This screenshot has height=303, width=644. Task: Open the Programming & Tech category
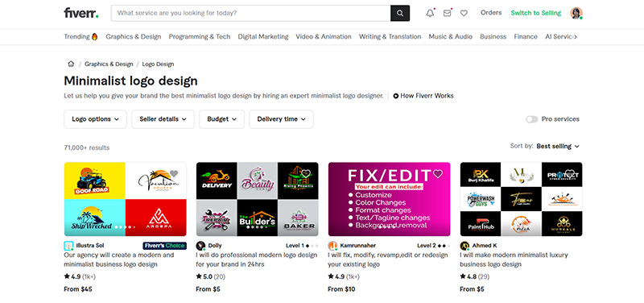(200, 36)
